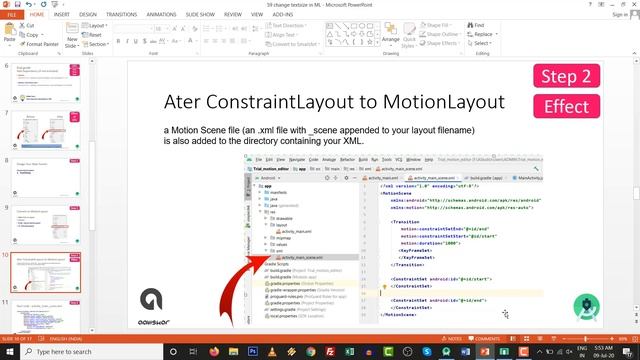Screen dimensions: 640x360
Task: Open the ANIMATIONS ribbon tab
Action: point(161,15)
